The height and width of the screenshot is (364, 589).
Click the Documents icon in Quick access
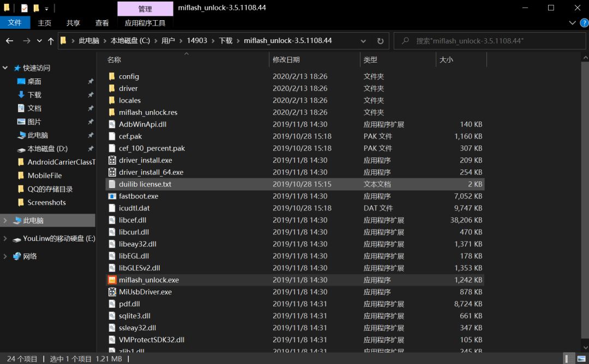pyautogui.click(x=21, y=108)
